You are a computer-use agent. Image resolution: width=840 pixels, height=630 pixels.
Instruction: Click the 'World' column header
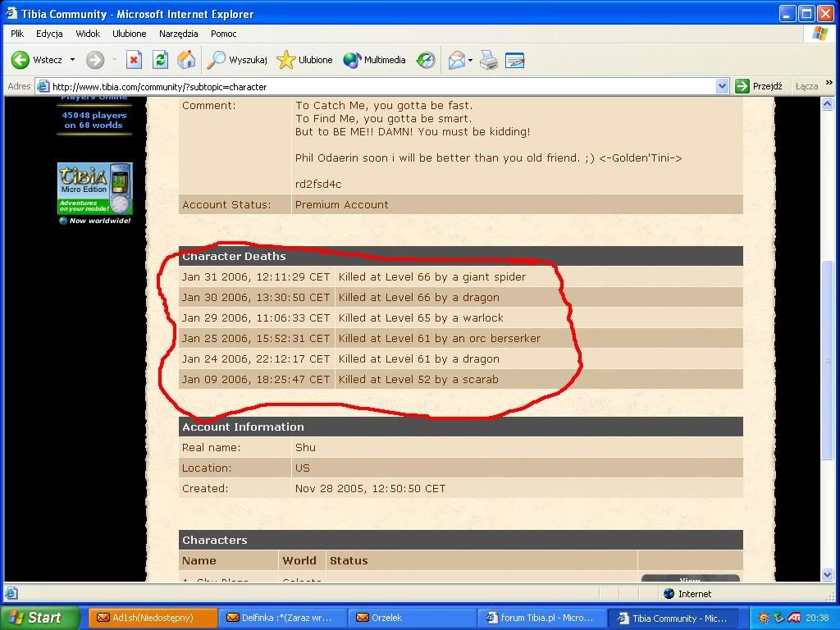click(x=299, y=560)
